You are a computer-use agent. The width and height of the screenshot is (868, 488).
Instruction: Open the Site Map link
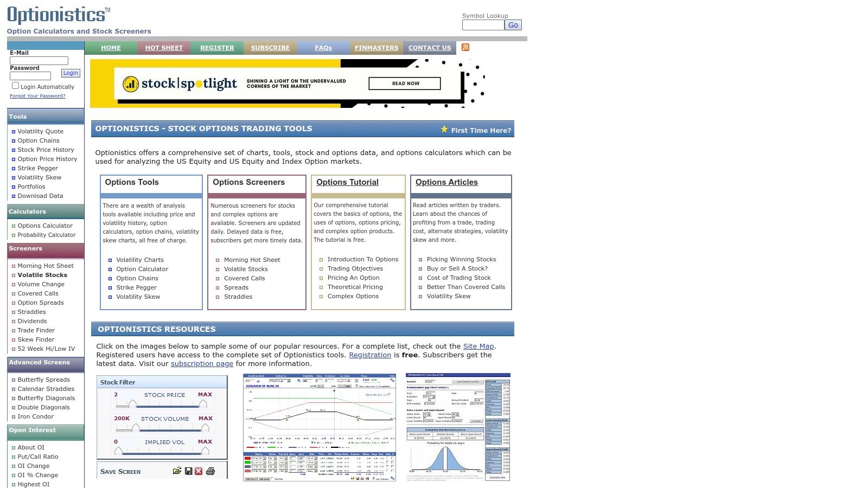point(478,346)
